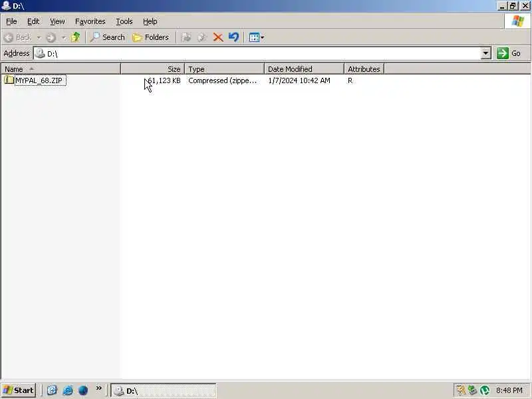The height and width of the screenshot is (399, 532).
Task: Go up one folder level
Action: pyautogui.click(x=76, y=37)
